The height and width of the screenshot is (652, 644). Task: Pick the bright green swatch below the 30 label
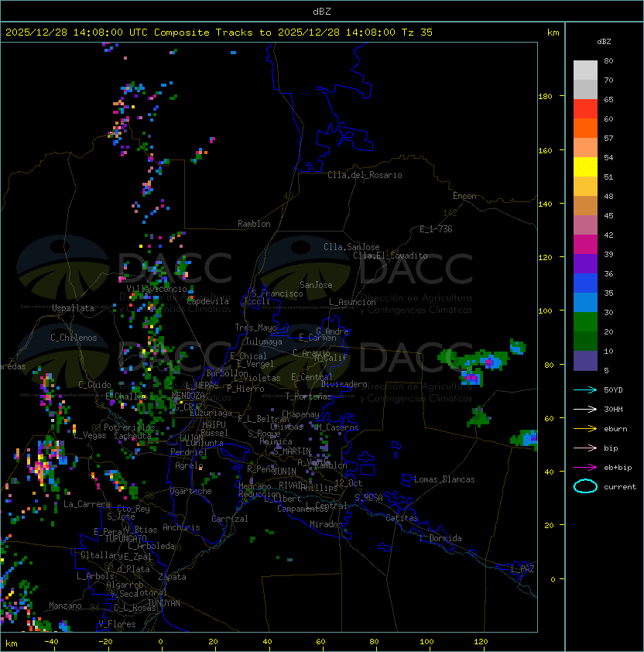click(x=585, y=321)
